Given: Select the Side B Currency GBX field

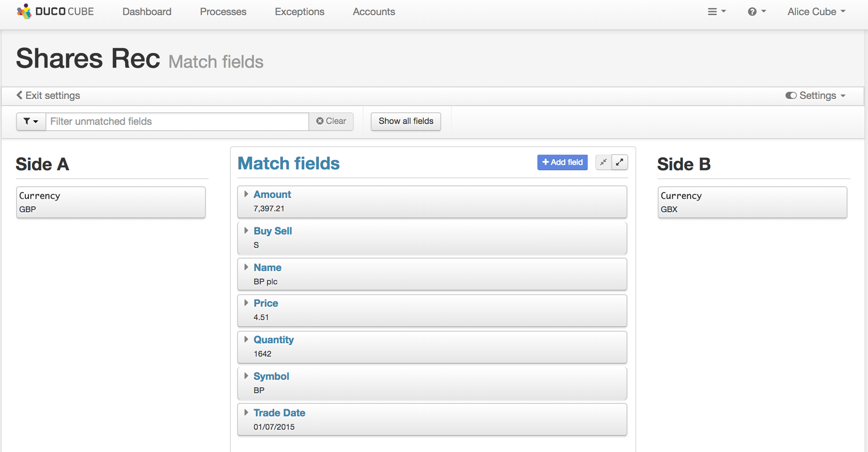Looking at the screenshot, I should point(752,202).
